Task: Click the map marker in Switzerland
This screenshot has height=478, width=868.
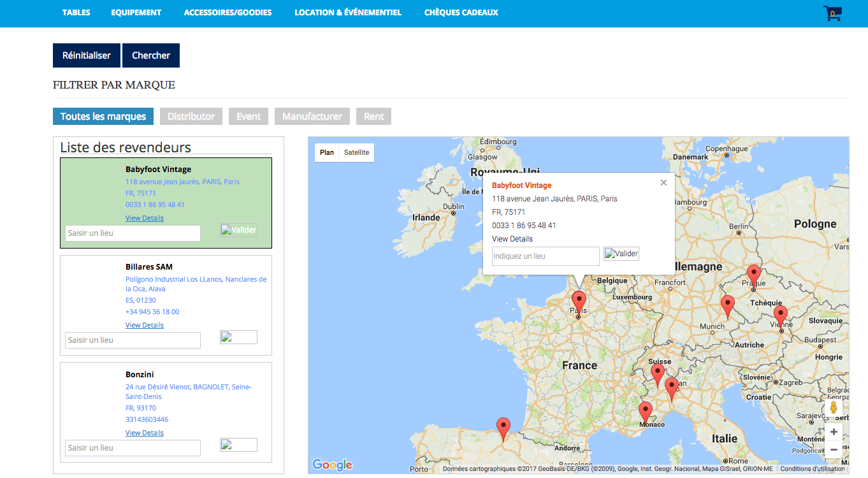Action: [x=658, y=375]
